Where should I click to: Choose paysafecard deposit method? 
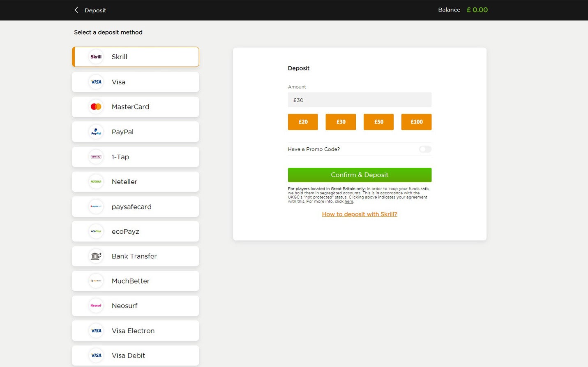point(136,207)
